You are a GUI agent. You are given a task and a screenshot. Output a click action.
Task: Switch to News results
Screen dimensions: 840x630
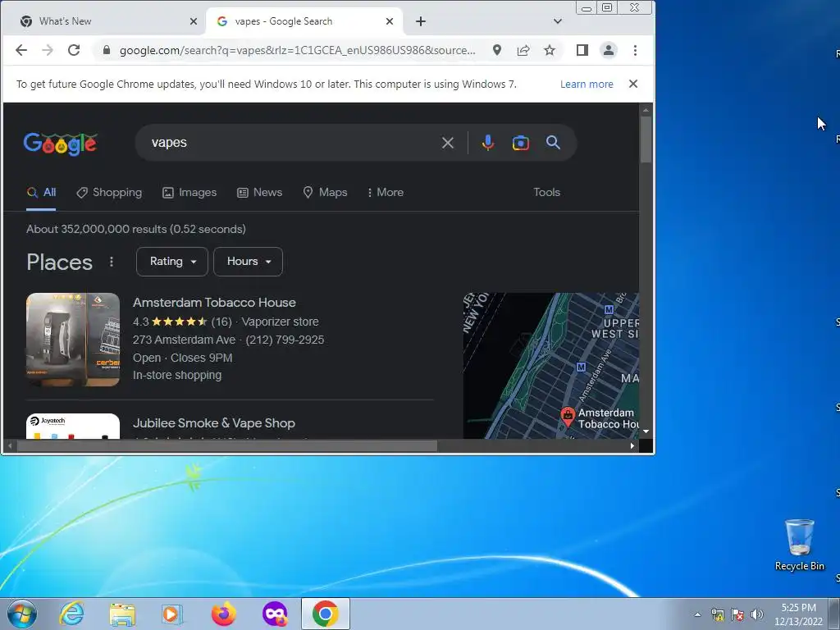click(260, 192)
